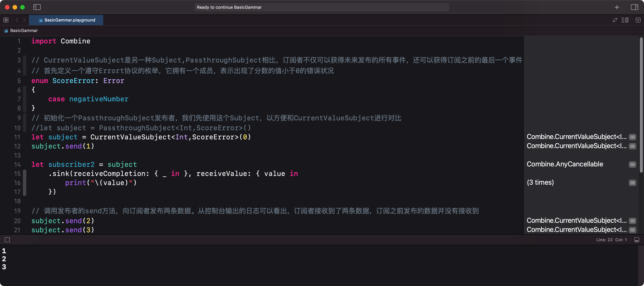Show result for line 11 quick look
Image resolution: width=644 pixels, height=286 pixels.
pos(633,137)
